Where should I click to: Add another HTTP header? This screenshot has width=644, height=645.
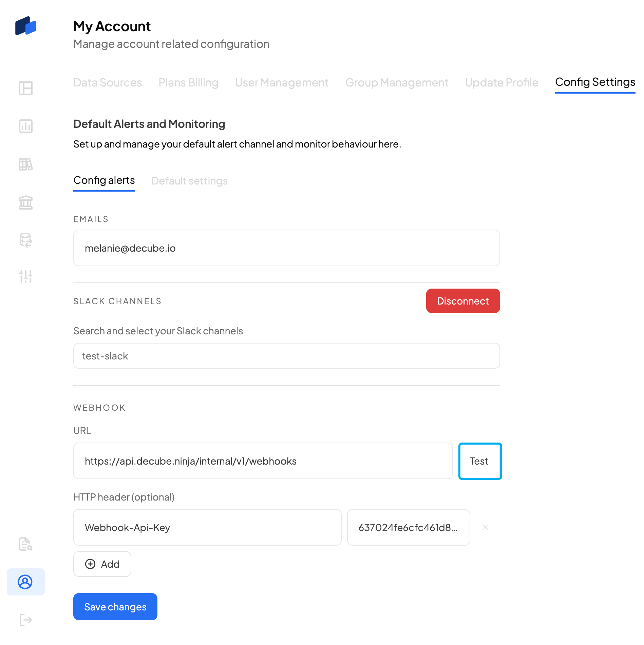point(102,564)
